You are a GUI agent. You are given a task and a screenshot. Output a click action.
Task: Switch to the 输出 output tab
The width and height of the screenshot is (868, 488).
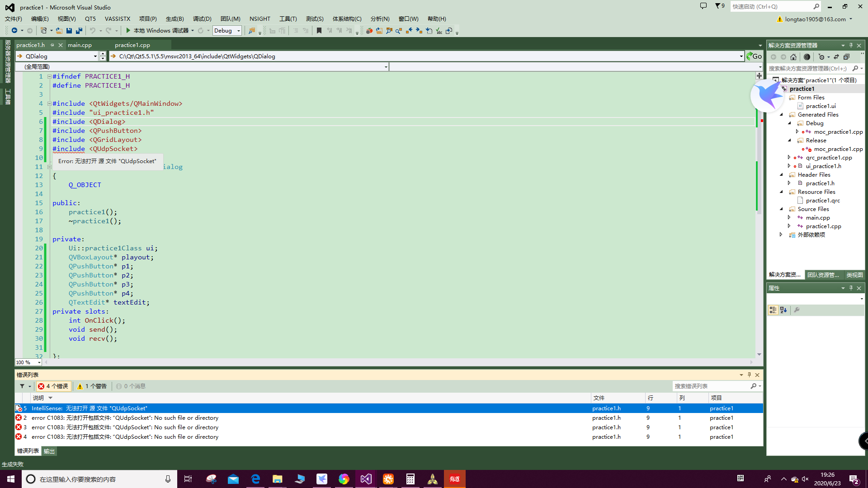coord(49,451)
